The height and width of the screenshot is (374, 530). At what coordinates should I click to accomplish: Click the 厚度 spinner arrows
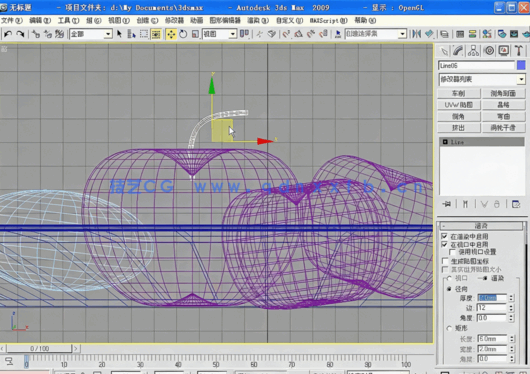511,298
